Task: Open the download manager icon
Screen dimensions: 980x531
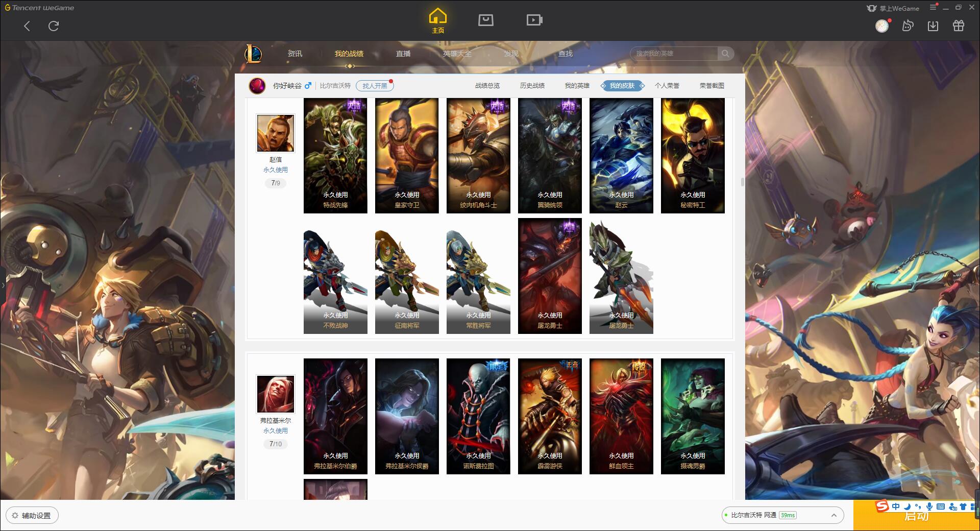Action: click(933, 26)
